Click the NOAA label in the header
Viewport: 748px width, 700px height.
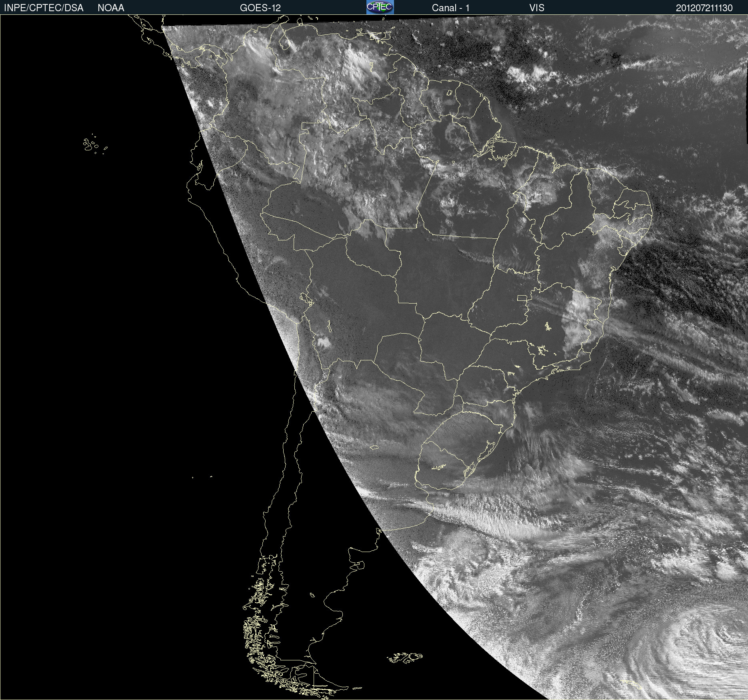[x=111, y=8]
